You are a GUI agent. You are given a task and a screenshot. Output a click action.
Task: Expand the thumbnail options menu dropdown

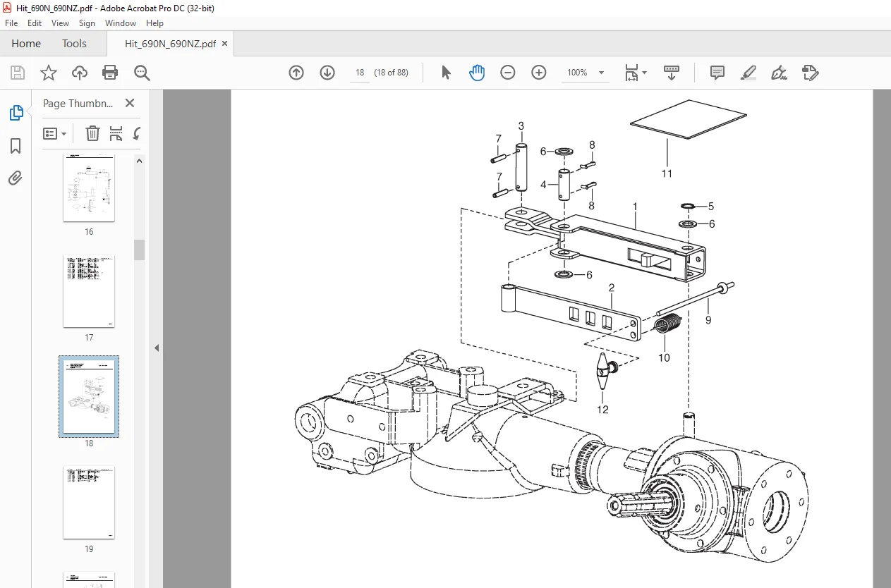click(55, 133)
